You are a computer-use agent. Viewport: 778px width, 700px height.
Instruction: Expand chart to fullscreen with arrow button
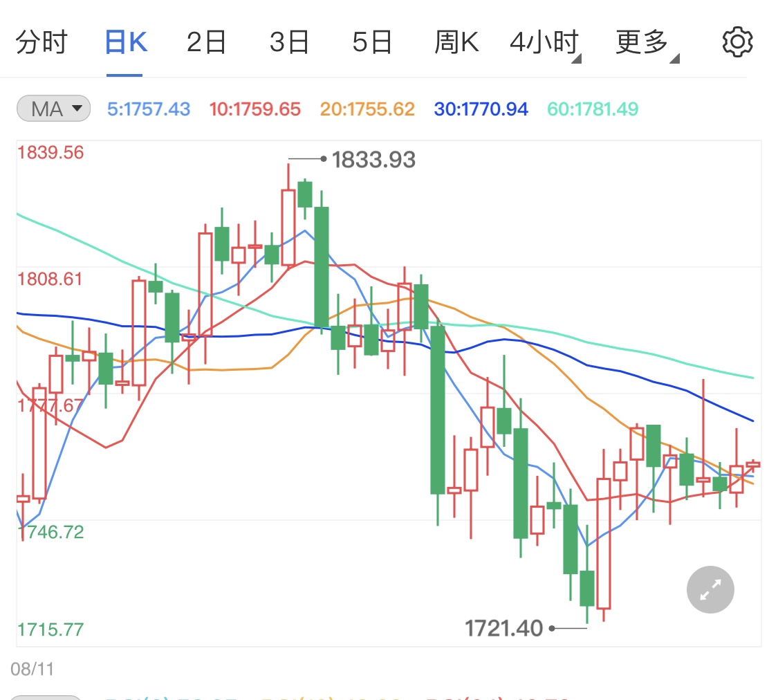[x=710, y=589]
